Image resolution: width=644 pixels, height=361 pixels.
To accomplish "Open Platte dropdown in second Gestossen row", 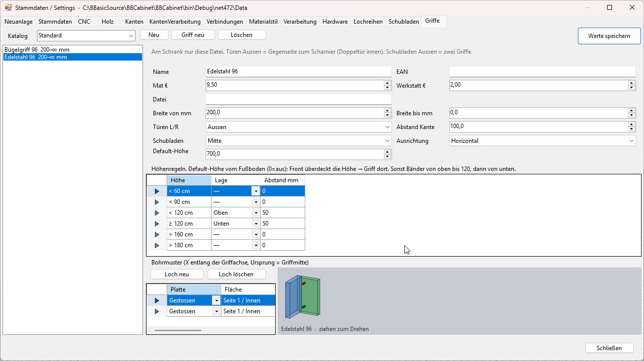I will coord(216,311).
